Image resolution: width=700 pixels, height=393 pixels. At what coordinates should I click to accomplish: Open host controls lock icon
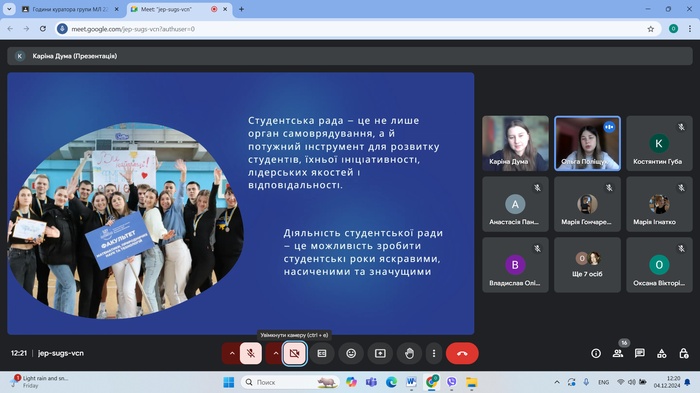[x=683, y=353]
